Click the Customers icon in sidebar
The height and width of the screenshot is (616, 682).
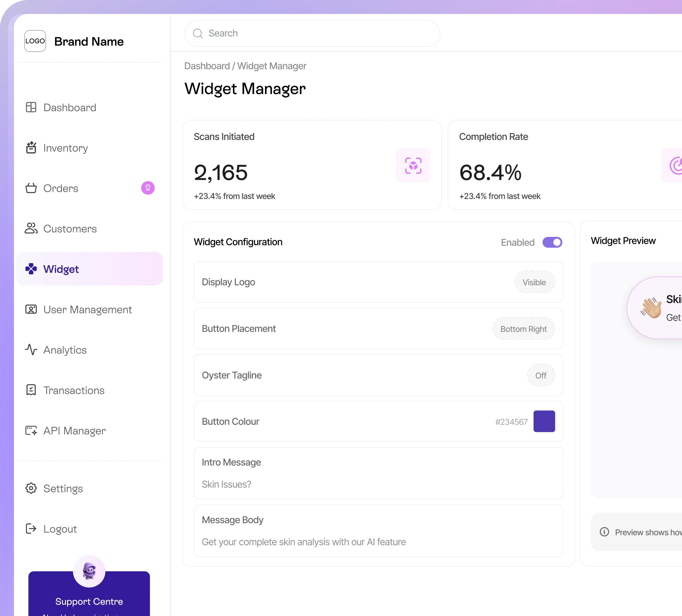(31, 229)
